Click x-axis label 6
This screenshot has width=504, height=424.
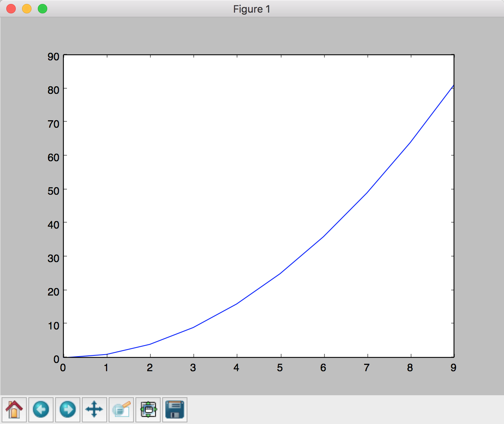point(323,368)
